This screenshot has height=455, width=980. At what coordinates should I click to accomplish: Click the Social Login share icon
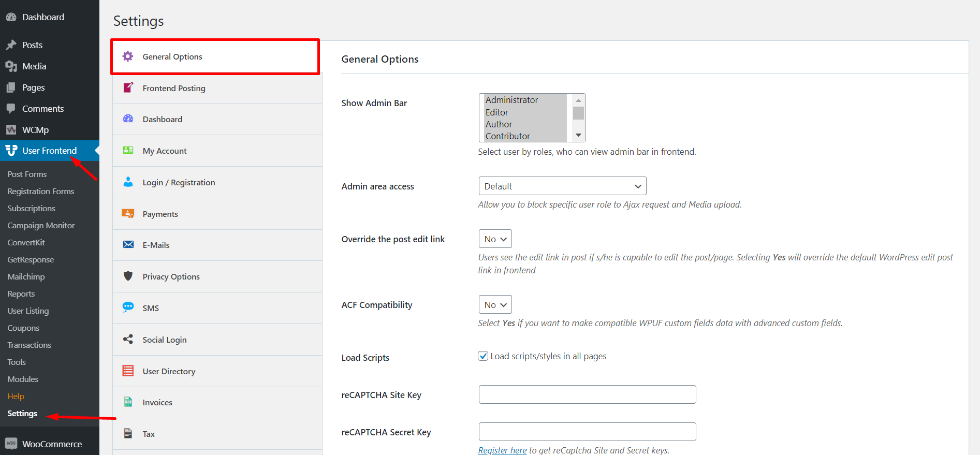pyautogui.click(x=128, y=339)
